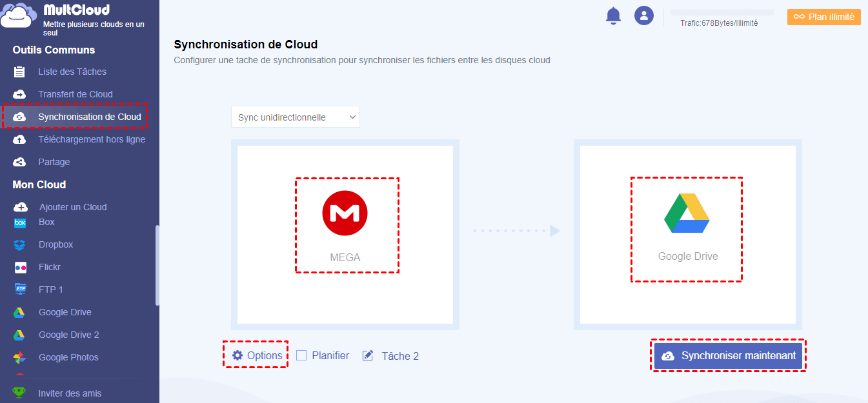868x403 pixels.
Task: Click the Google Drive icon in sidebar
Action: [x=20, y=312]
